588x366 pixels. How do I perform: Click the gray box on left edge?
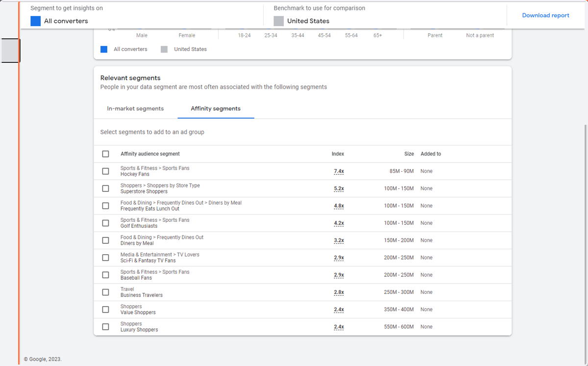click(10, 51)
